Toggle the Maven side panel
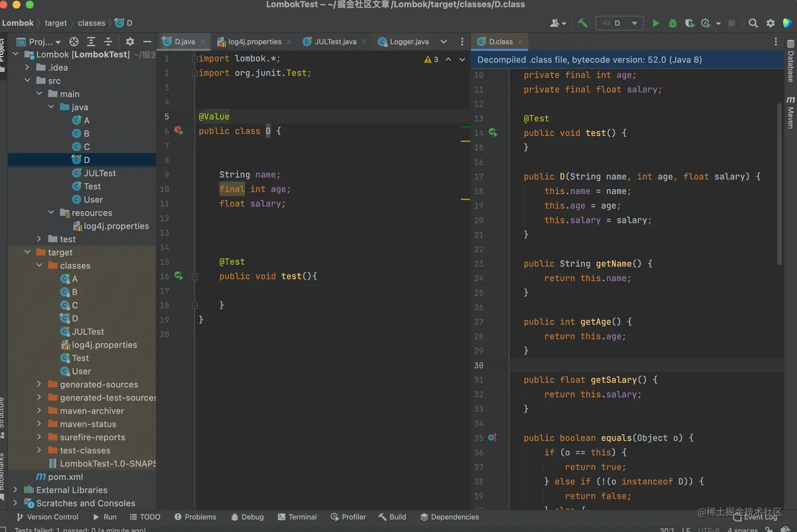This screenshot has height=532, width=797. 790,112
